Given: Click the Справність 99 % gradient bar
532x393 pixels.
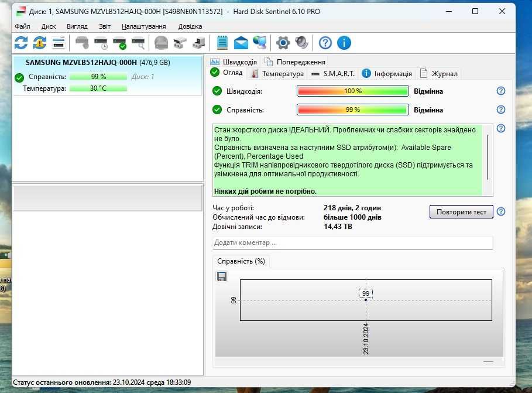Looking at the screenshot, I should (x=352, y=110).
